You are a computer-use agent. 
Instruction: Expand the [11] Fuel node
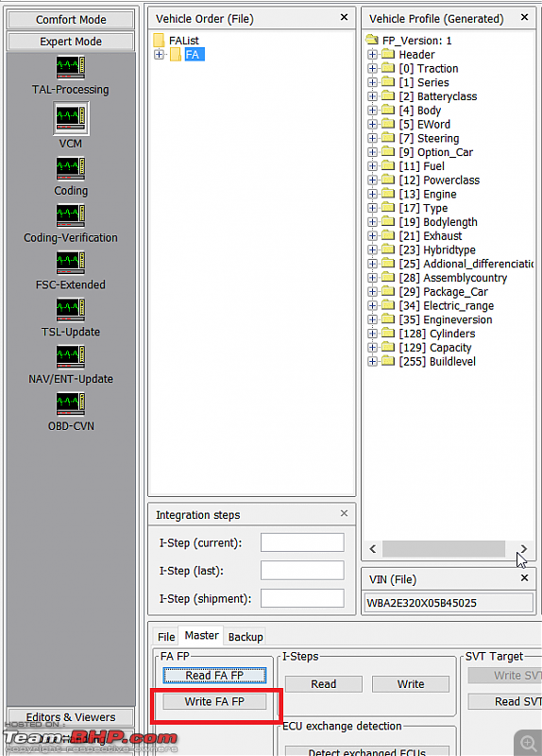click(372, 166)
